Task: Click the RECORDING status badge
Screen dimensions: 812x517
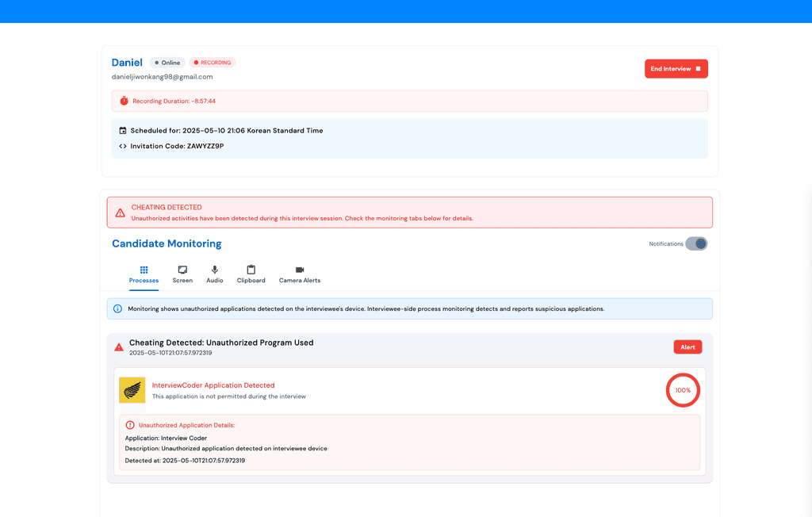Action: pyautogui.click(x=212, y=62)
